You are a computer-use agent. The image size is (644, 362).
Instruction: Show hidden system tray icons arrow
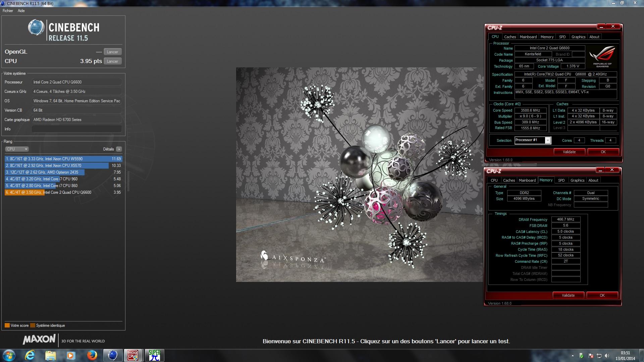(x=572, y=356)
